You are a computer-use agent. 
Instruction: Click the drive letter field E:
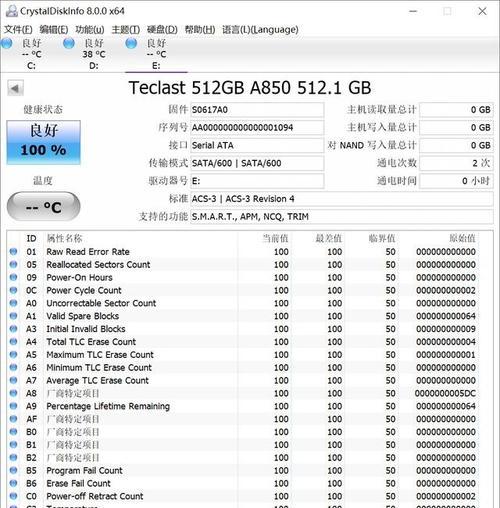pyautogui.click(x=257, y=181)
